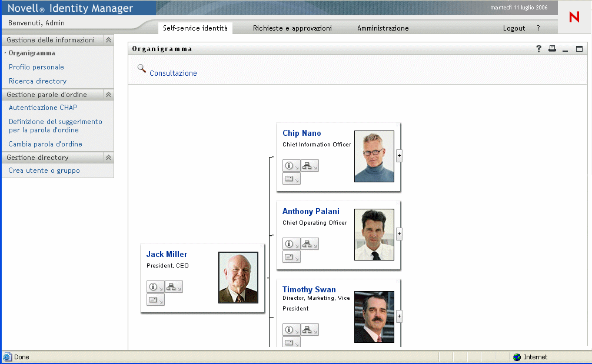Maximize the Organigramma portlet
592x364 pixels.
pyautogui.click(x=579, y=49)
